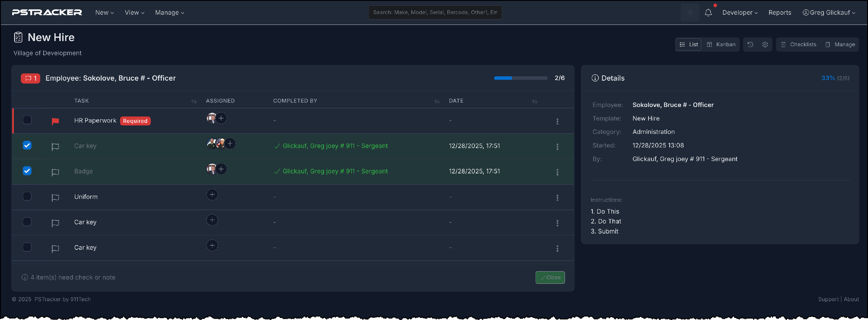The width and height of the screenshot is (868, 320).
Task: Expand the Developer dropdown
Action: (x=740, y=13)
